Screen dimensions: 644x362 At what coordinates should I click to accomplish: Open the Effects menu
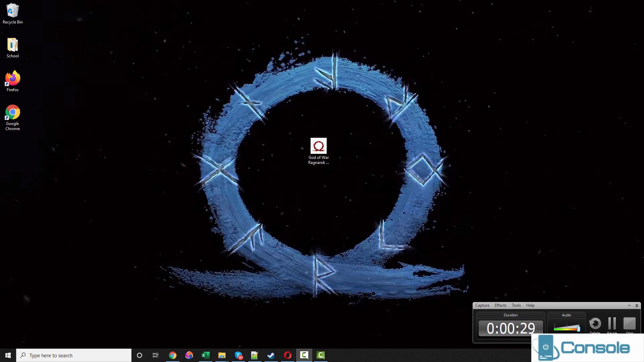pos(500,305)
